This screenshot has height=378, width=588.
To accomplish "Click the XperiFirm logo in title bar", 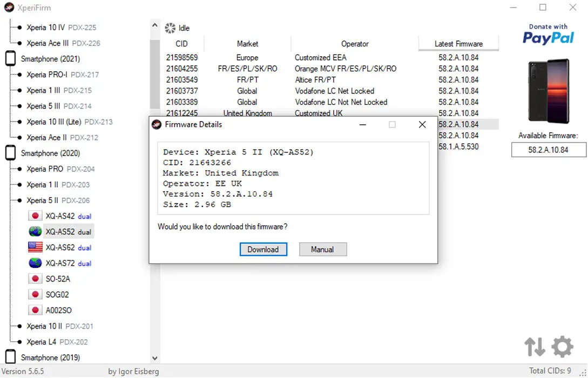I will coord(9,8).
